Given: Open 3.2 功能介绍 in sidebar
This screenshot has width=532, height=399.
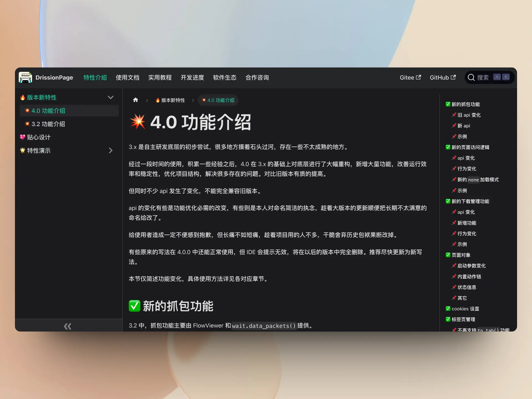Looking at the screenshot, I should click(x=48, y=124).
